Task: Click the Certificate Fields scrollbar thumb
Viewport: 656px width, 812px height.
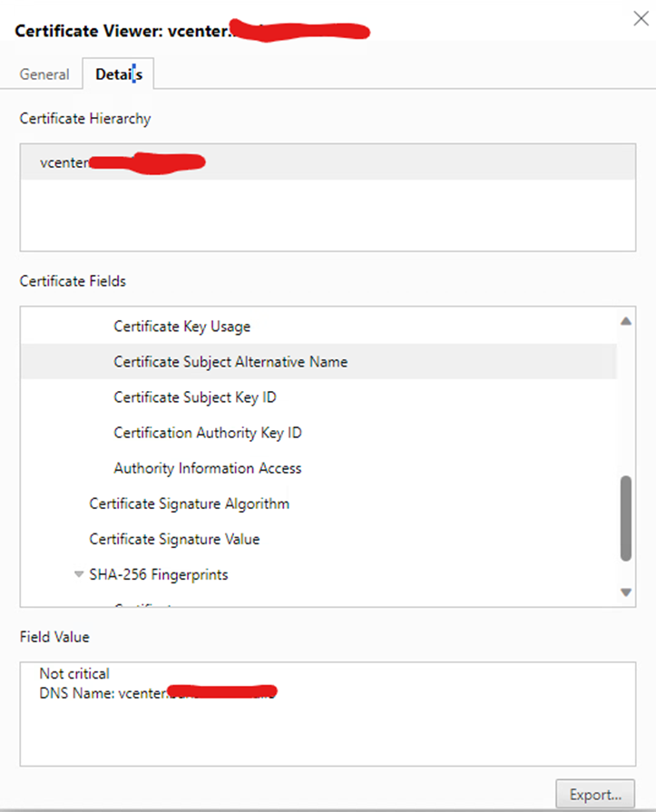Action: pyautogui.click(x=625, y=517)
